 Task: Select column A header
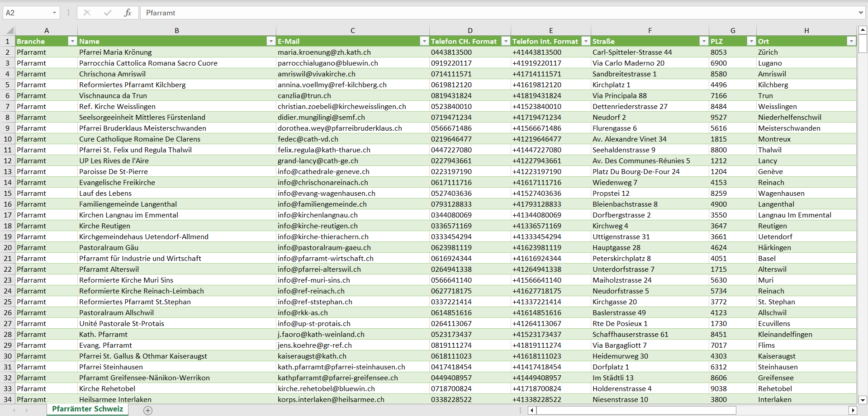point(46,31)
